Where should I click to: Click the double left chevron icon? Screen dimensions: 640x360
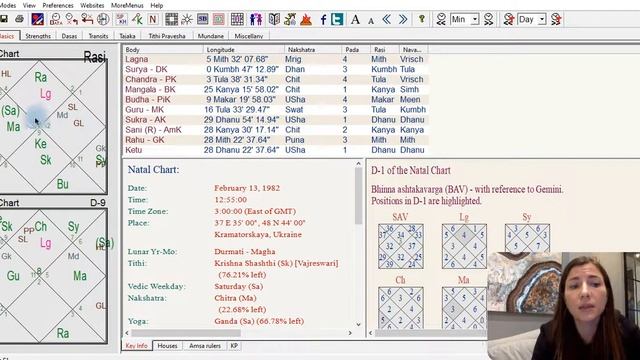tap(387, 19)
